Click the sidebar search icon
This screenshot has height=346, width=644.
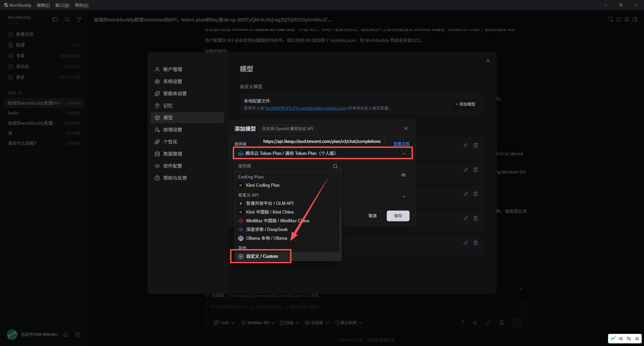tap(67, 19)
